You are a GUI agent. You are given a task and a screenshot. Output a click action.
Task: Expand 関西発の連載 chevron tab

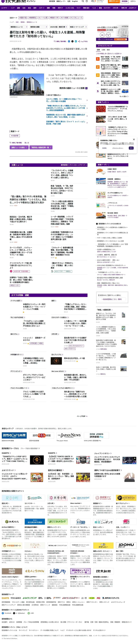39,27
